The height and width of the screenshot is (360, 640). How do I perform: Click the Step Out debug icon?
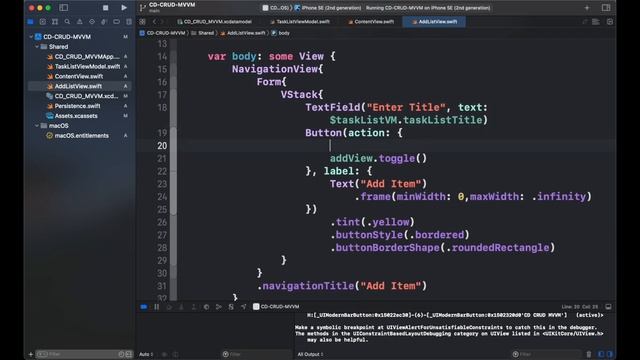point(194,307)
